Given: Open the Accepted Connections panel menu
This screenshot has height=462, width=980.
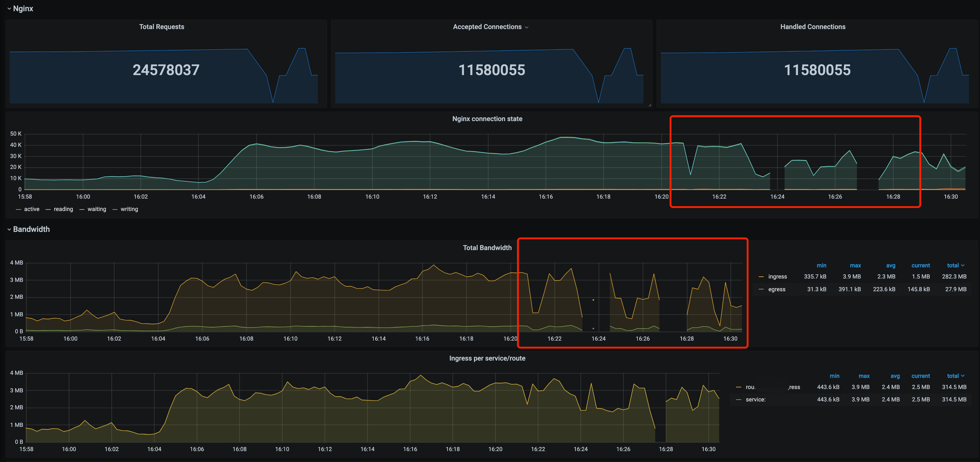Looking at the screenshot, I should 527,27.
